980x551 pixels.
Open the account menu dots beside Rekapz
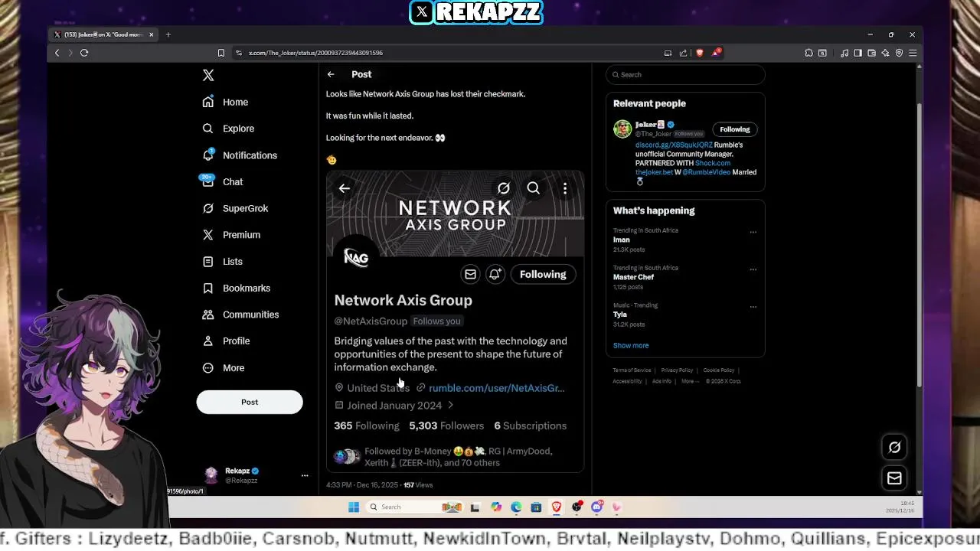click(x=305, y=476)
